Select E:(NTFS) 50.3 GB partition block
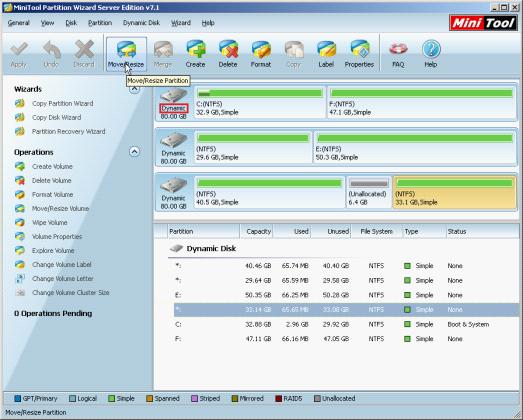Screen dimensions: 523x420 415,147
